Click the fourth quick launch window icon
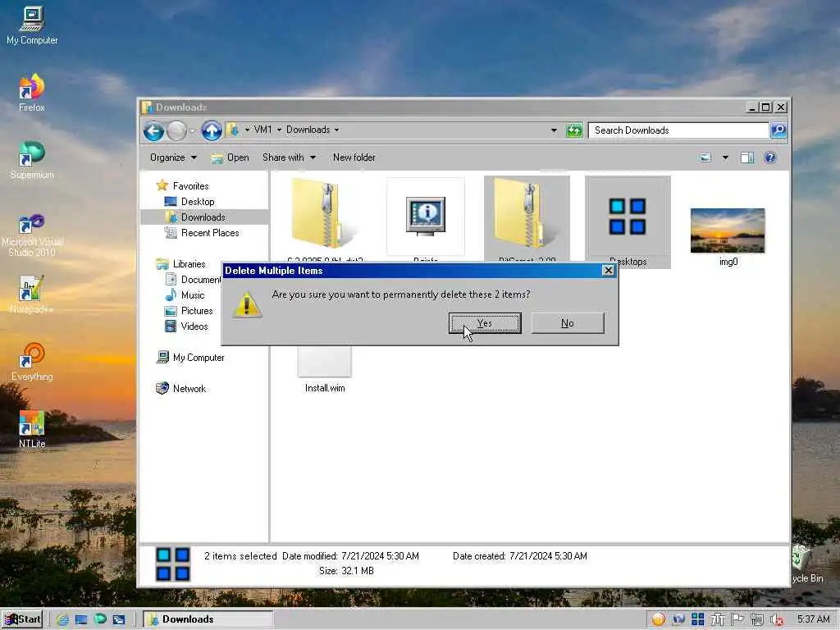 [x=118, y=619]
